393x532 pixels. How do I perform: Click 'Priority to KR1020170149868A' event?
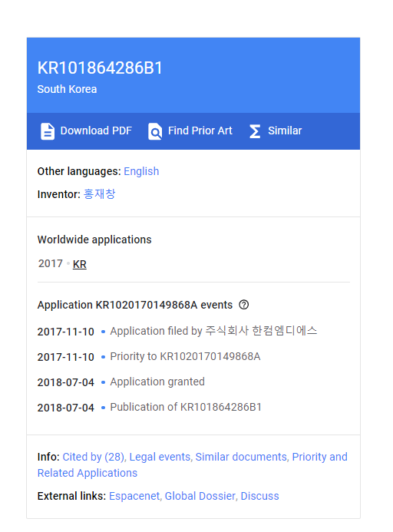[185, 356]
